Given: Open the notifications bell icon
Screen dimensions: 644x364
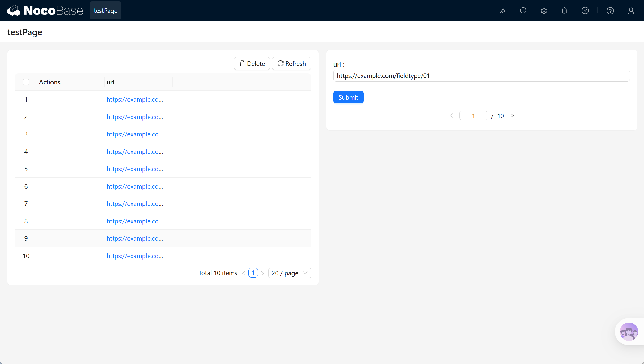Looking at the screenshot, I should 564,11.
